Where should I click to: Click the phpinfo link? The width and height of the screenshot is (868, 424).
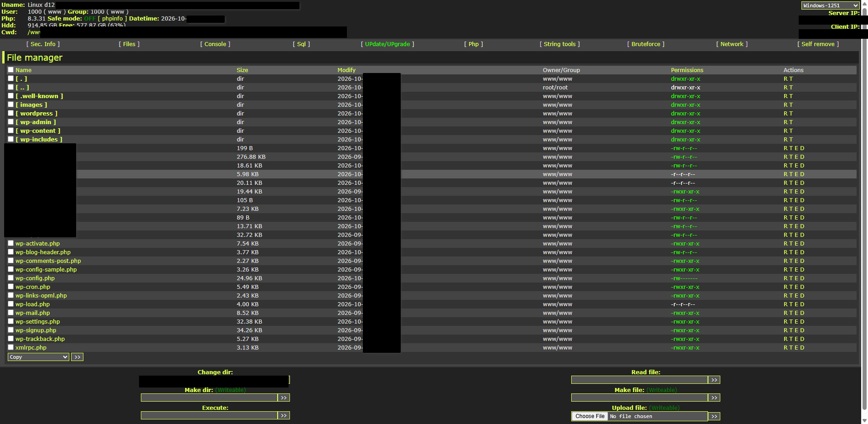pos(112,19)
